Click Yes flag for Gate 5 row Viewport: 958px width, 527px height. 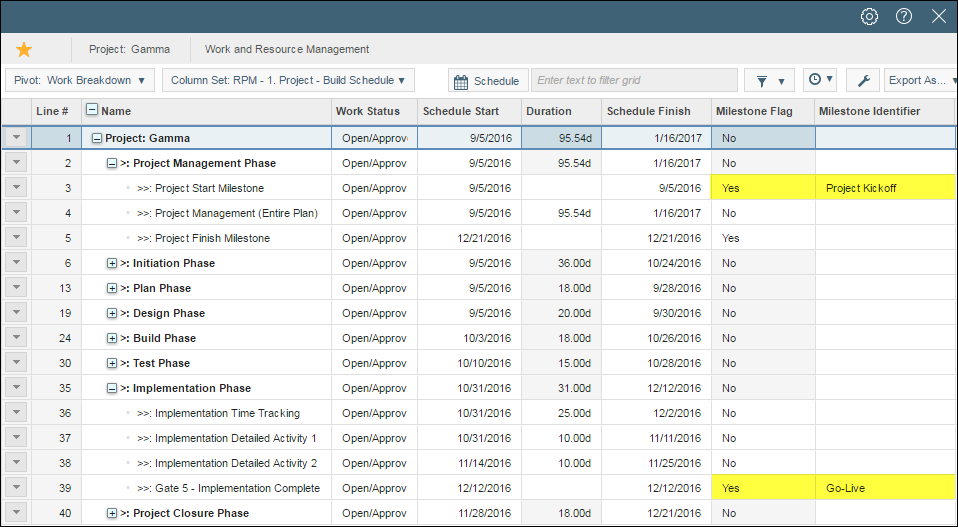point(763,488)
